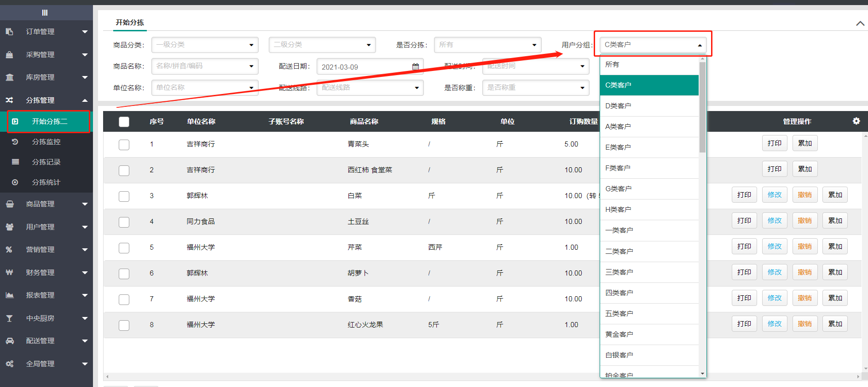Click 修改 link for row 8 红心火龙果

(774, 324)
